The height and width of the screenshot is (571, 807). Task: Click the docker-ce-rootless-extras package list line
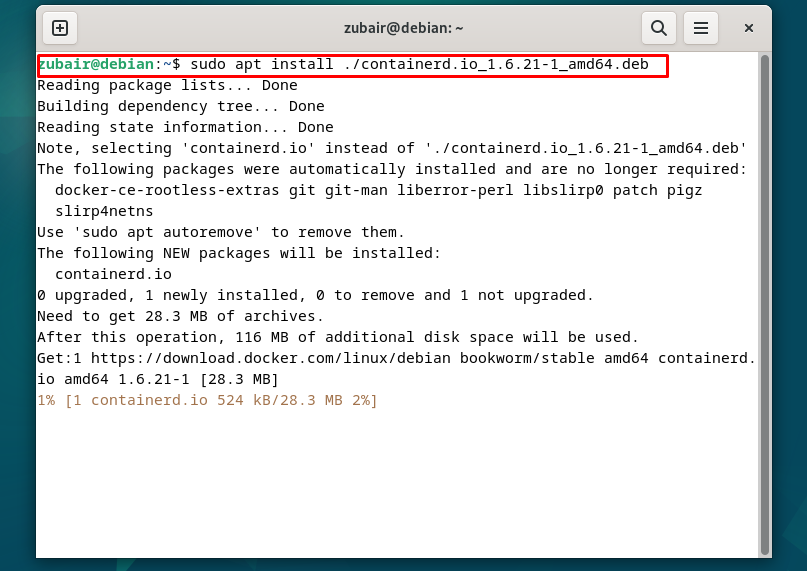click(x=378, y=191)
